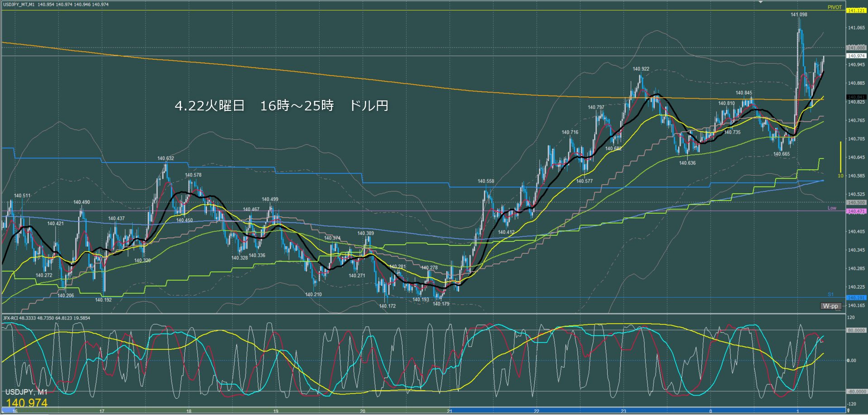The image size is (868, 415).
Task: Select the 4.22火曜日 16時～25時 ドル円 title text
Action: tap(282, 106)
